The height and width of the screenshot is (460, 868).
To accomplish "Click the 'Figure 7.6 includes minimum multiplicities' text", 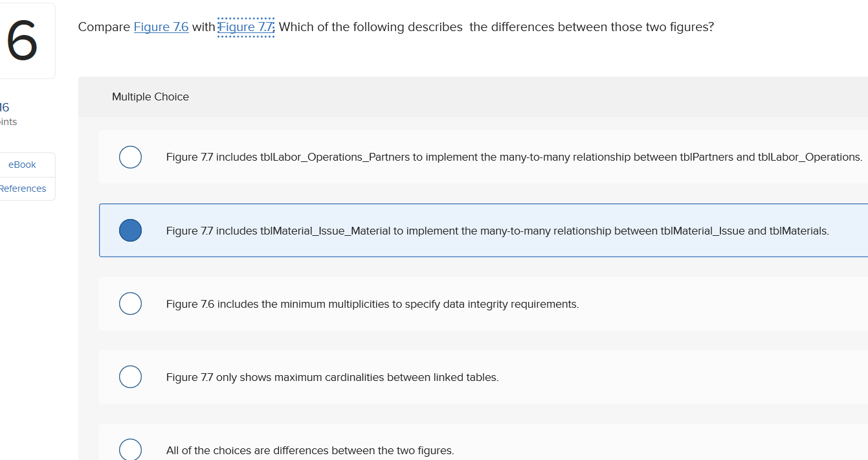I will pos(373,303).
